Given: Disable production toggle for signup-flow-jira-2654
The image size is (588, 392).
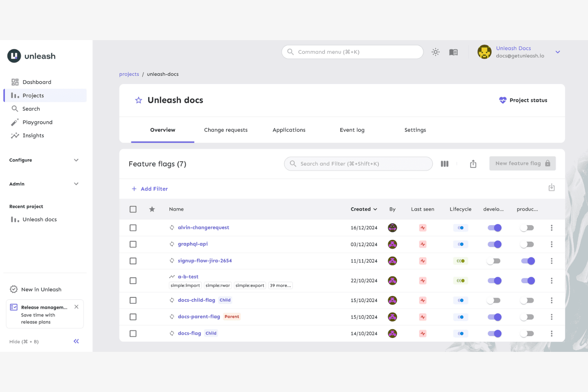Looking at the screenshot, I should click(528, 261).
